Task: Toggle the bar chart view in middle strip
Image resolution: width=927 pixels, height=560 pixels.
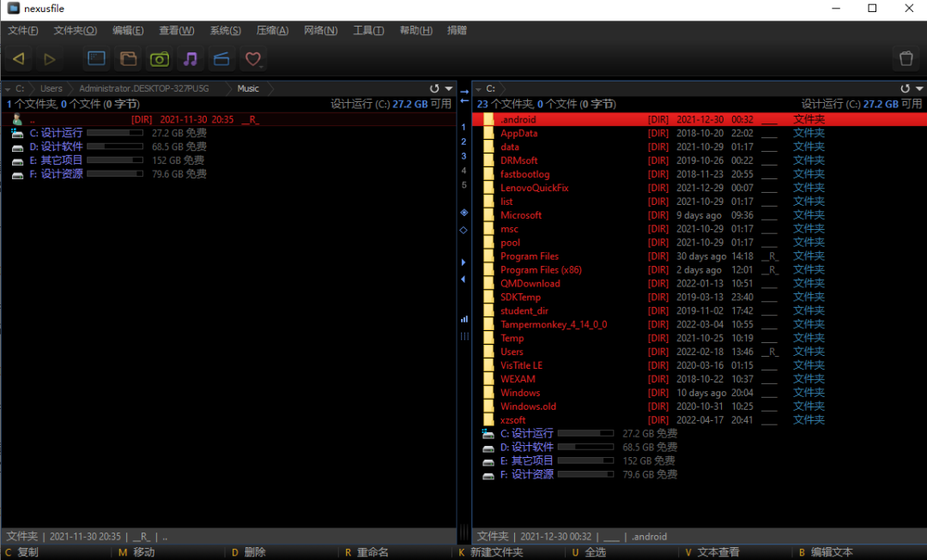Action: tap(464, 318)
